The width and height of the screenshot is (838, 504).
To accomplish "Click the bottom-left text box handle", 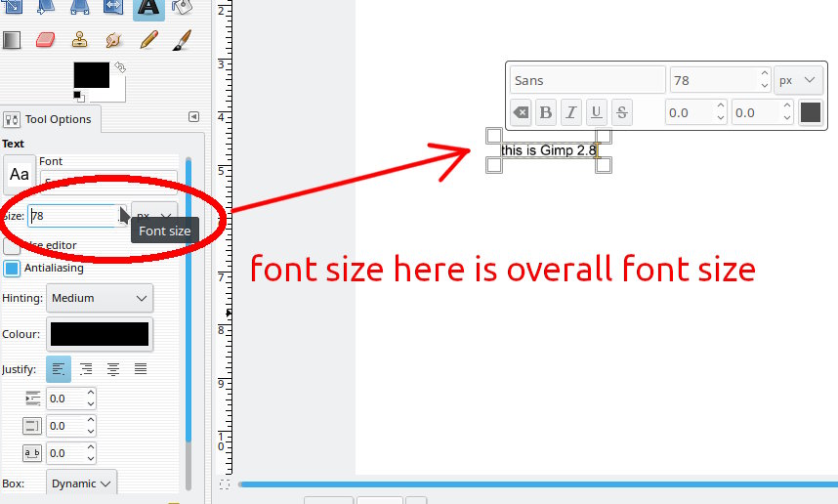I will point(494,165).
